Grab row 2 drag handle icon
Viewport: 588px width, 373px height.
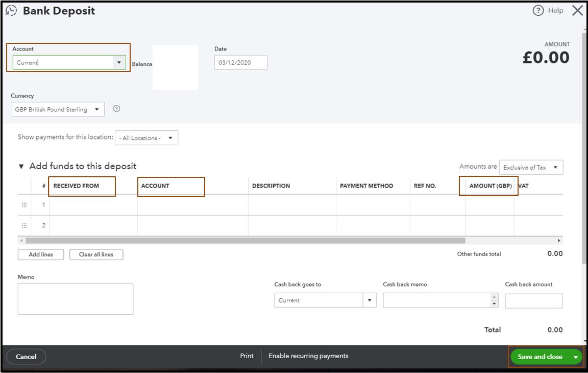point(24,225)
